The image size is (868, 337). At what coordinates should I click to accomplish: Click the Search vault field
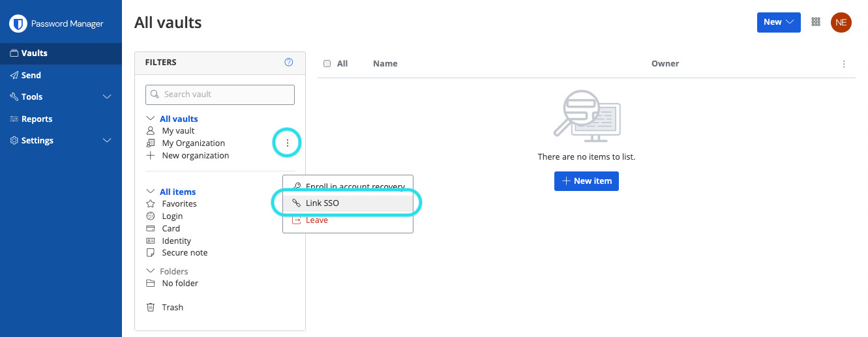[x=220, y=95]
